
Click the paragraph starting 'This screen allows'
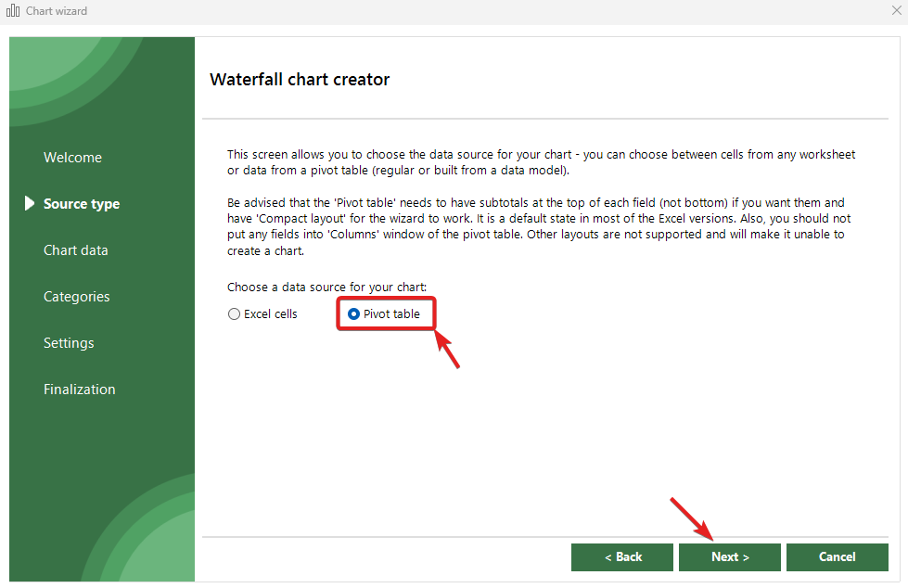point(541,162)
